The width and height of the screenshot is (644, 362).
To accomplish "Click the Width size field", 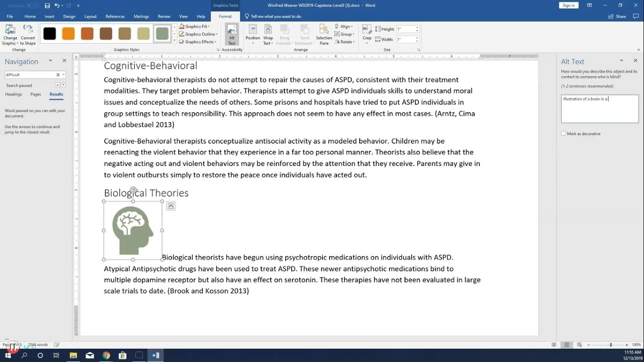I will [406, 39].
